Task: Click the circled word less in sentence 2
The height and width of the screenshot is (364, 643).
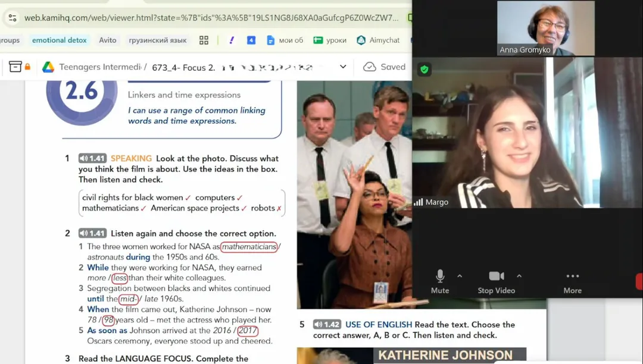Action: pyautogui.click(x=119, y=278)
